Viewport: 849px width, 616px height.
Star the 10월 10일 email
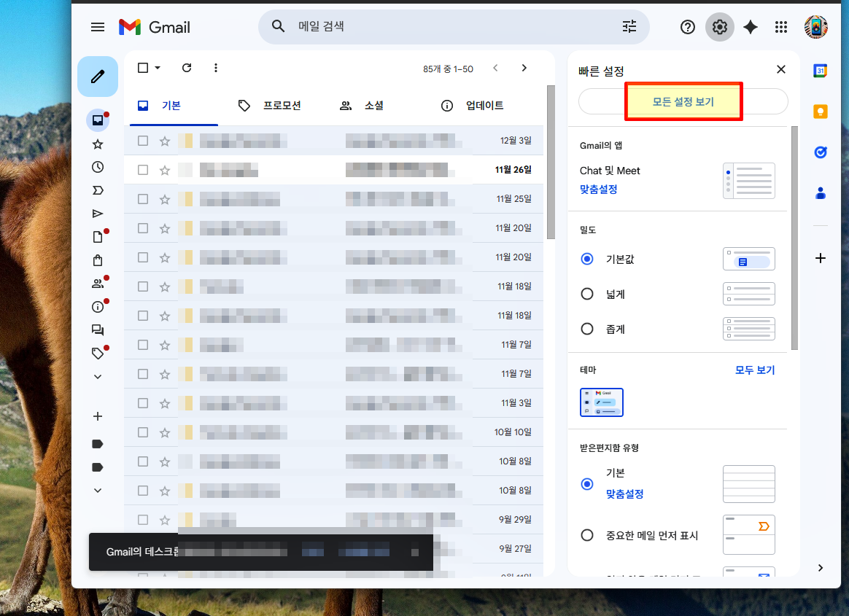click(165, 432)
